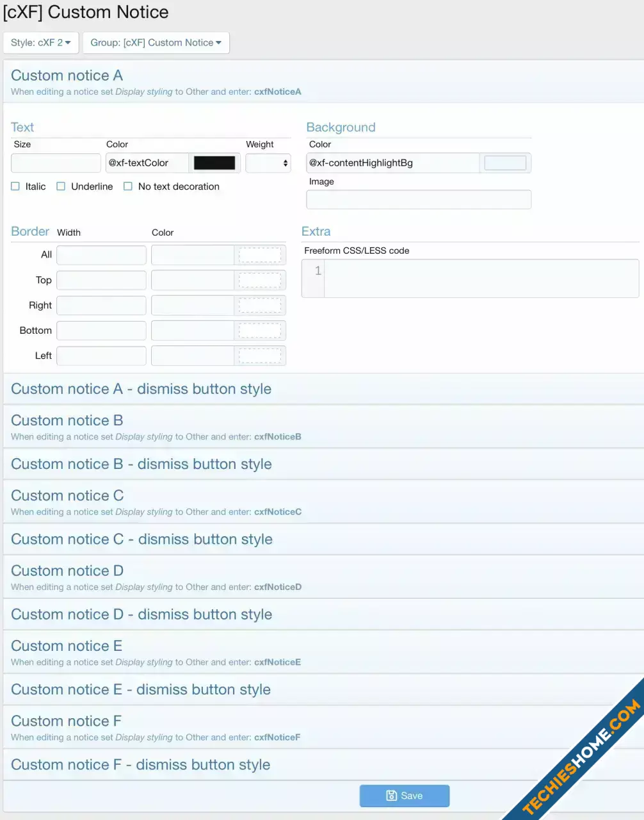Viewport: 644px width, 820px height.
Task: Expand the Custom notice D section
Action: click(323, 577)
